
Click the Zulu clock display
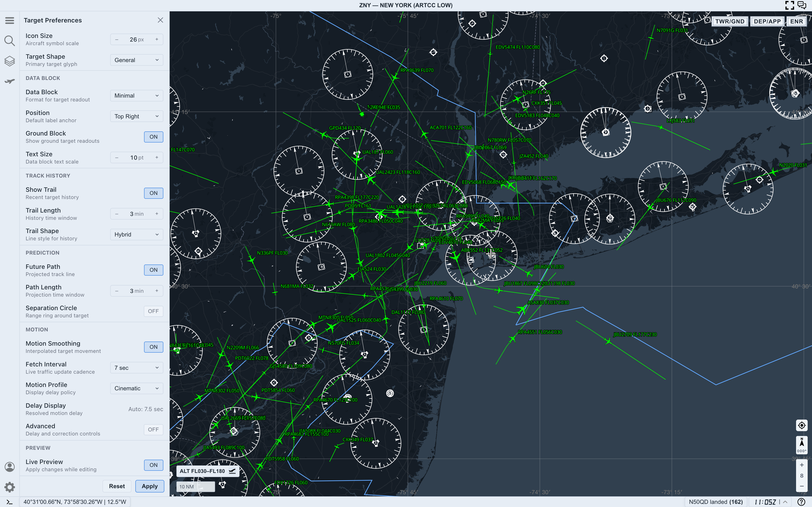click(765, 502)
